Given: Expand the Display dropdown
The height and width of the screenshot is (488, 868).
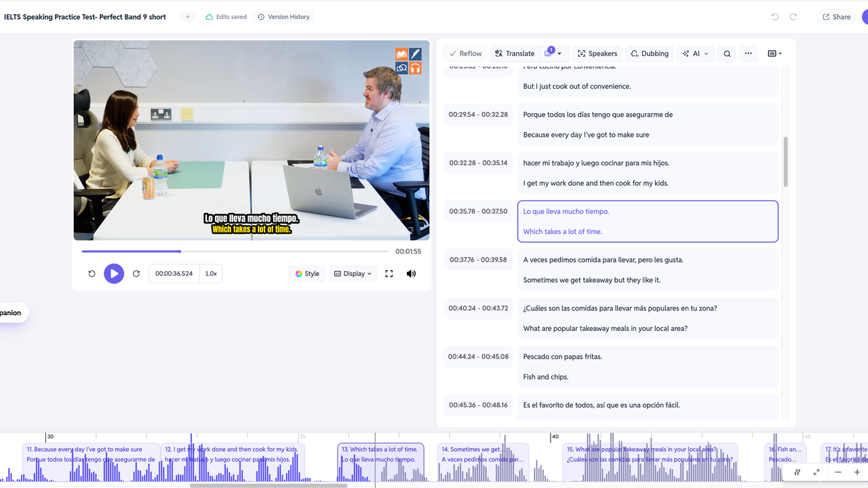Looking at the screenshot, I should (353, 274).
